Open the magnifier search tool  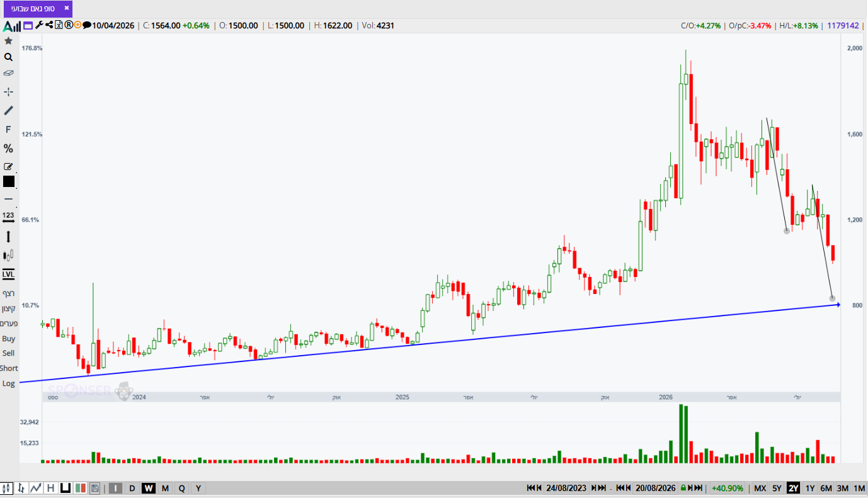8,57
